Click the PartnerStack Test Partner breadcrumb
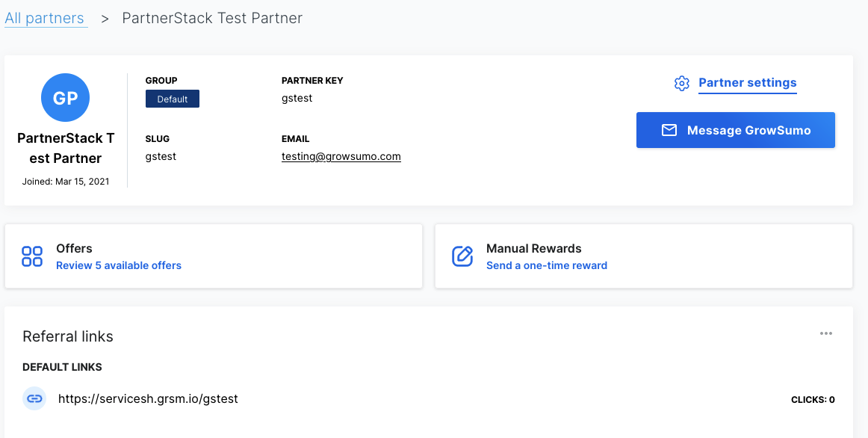This screenshot has width=868, height=438. click(x=212, y=18)
